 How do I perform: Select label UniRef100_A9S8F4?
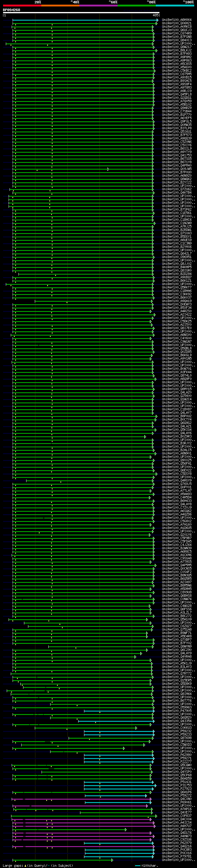pos(177,84)
